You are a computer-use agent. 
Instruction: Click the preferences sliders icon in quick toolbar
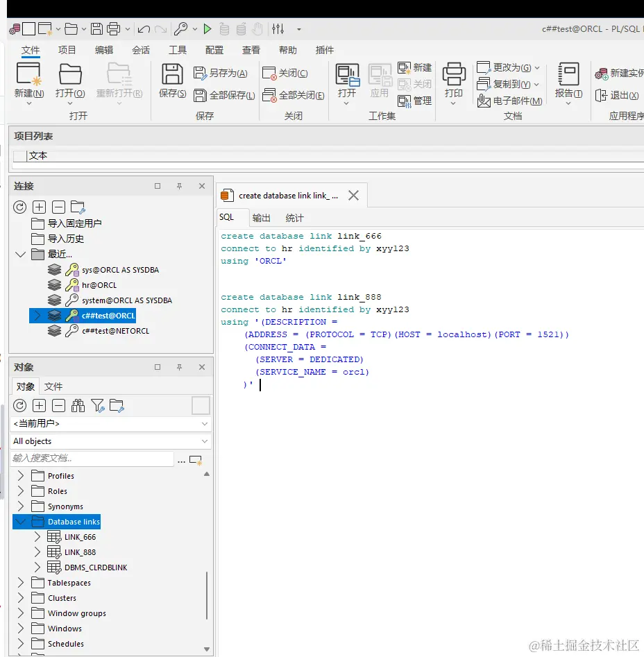click(x=278, y=29)
